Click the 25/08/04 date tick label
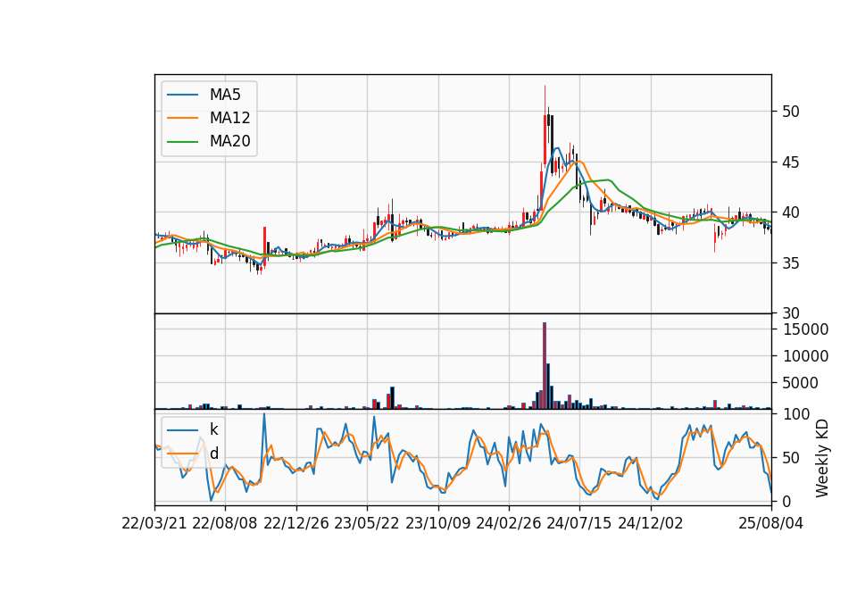 [x=770, y=523]
